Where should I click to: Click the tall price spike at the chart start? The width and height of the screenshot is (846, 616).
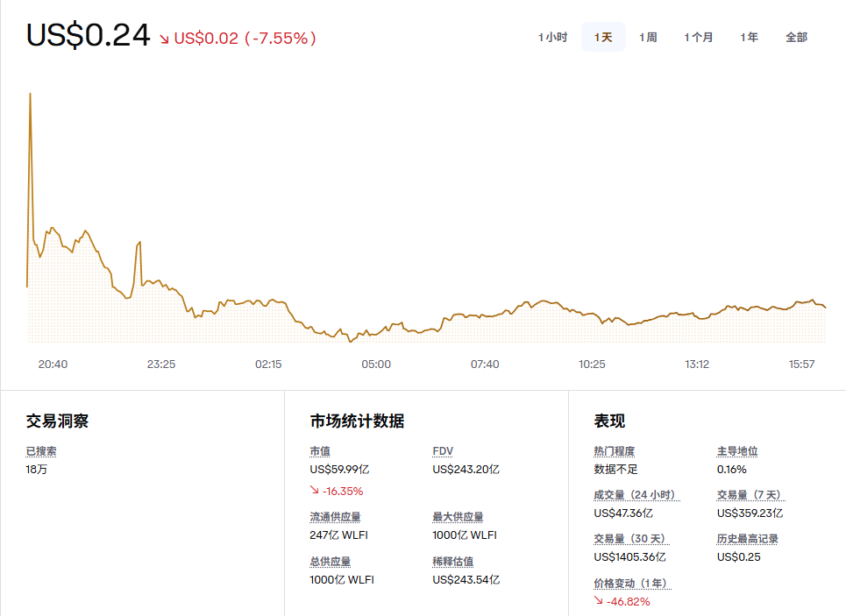point(31,96)
